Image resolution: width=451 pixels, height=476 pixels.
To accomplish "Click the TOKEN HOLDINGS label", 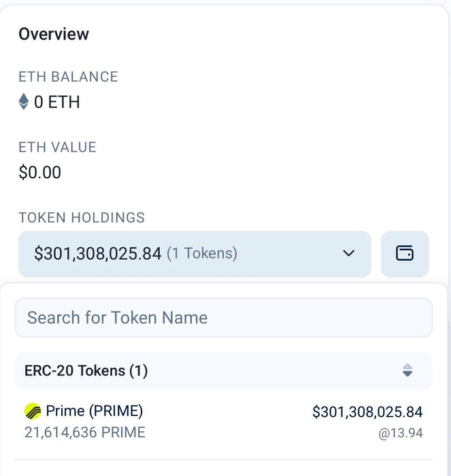I will point(82,218).
